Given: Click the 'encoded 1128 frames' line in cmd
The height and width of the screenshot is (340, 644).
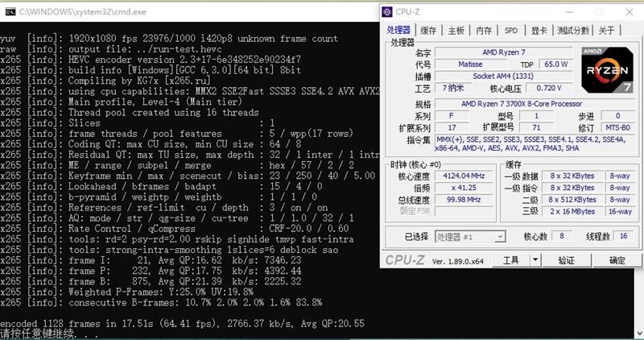Looking at the screenshot, I should click(183, 324).
